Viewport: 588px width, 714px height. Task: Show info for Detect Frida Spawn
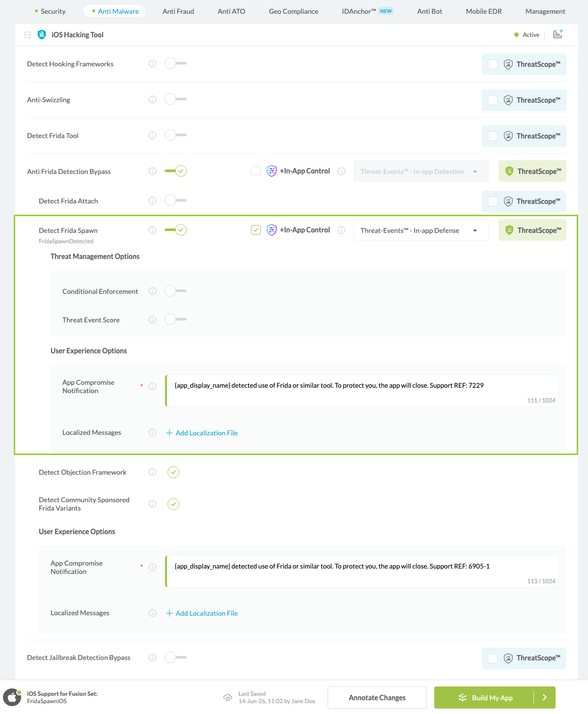click(152, 230)
